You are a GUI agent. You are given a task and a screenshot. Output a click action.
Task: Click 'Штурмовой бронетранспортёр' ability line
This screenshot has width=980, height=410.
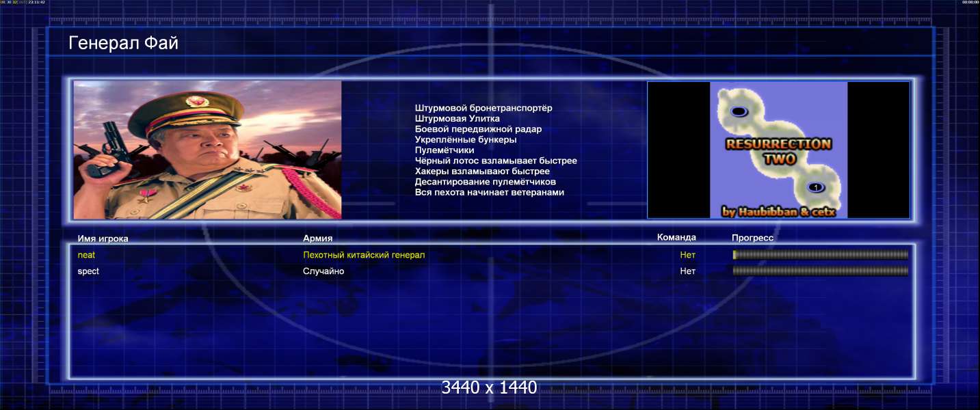(x=484, y=108)
